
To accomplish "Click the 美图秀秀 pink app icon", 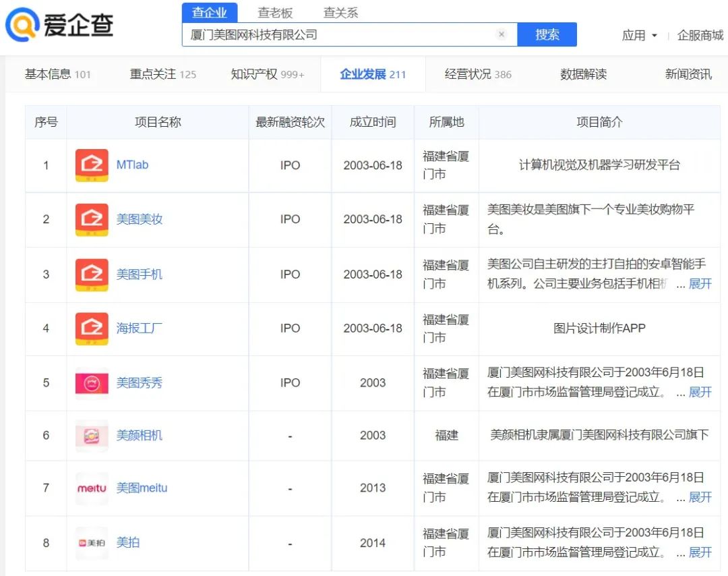I will click(x=91, y=382).
